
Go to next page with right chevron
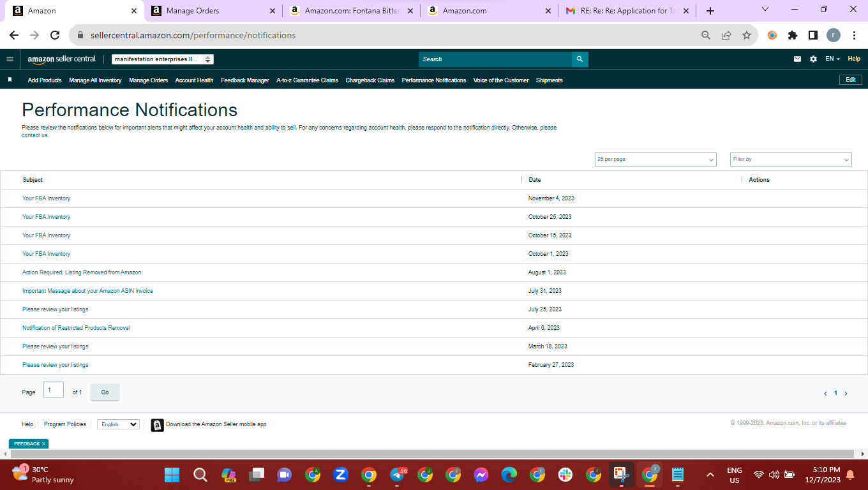pyautogui.click(x=846, y=394)
